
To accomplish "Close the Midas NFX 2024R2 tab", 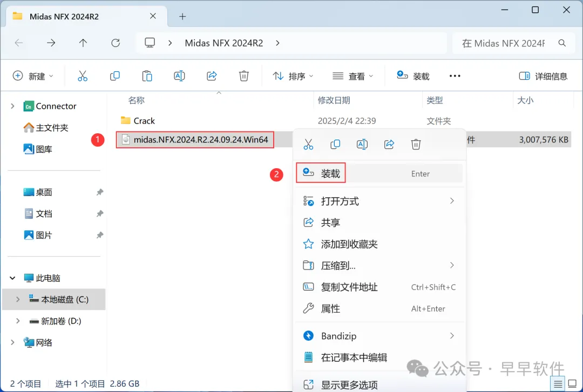I will click(x=153, y=16).
